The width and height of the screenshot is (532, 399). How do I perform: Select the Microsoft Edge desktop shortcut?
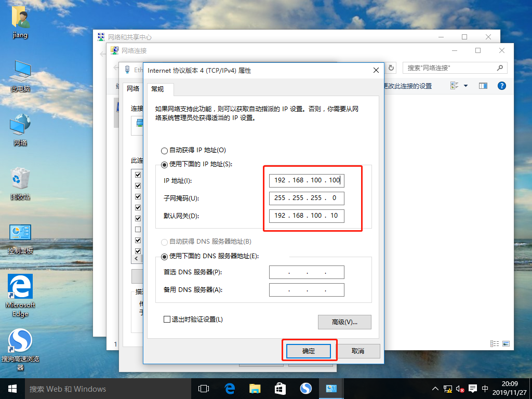[20, 295]
